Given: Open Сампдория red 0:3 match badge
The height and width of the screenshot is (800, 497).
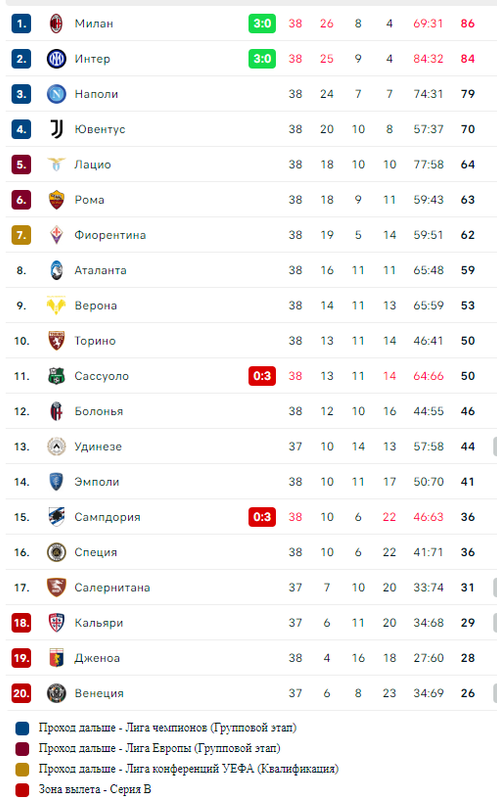Looking at the screenshot, I should (x=262, y=517).
